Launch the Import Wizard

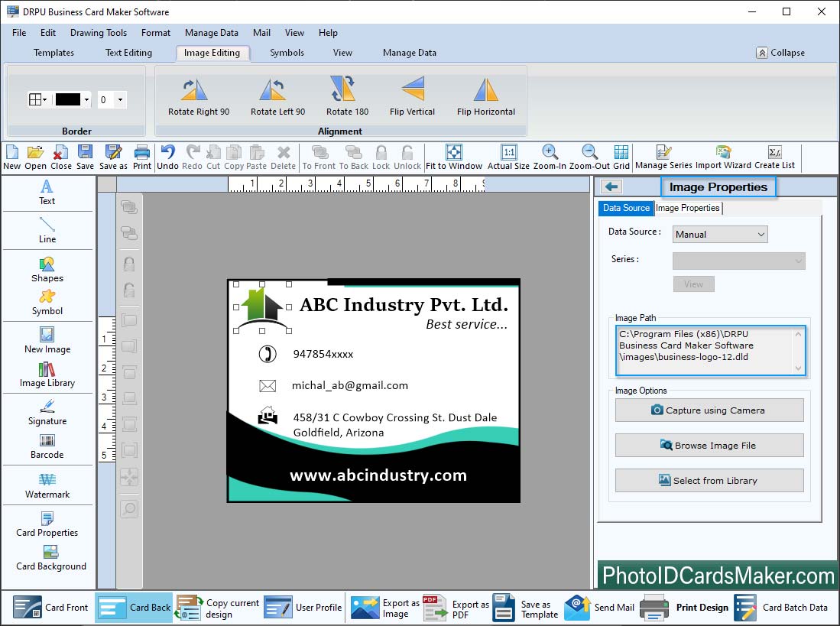[x=723, y=157]
